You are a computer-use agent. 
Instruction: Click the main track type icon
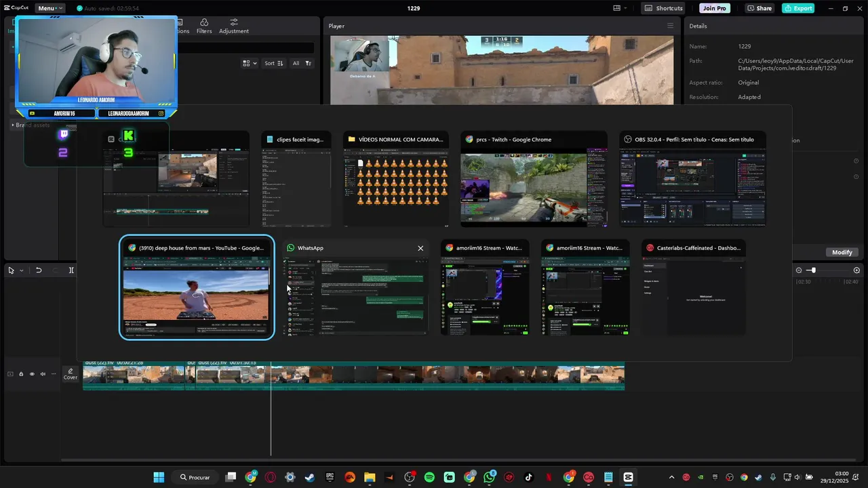click(10, 374)
